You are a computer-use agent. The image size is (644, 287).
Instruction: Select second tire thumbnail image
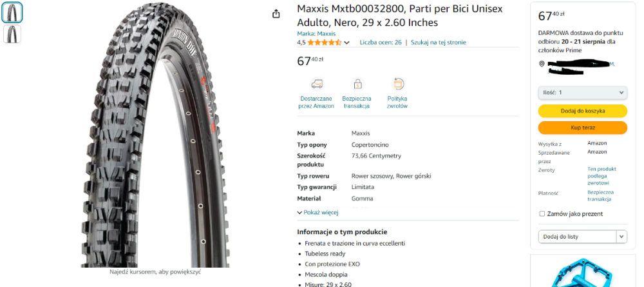(x=12, y=34)
